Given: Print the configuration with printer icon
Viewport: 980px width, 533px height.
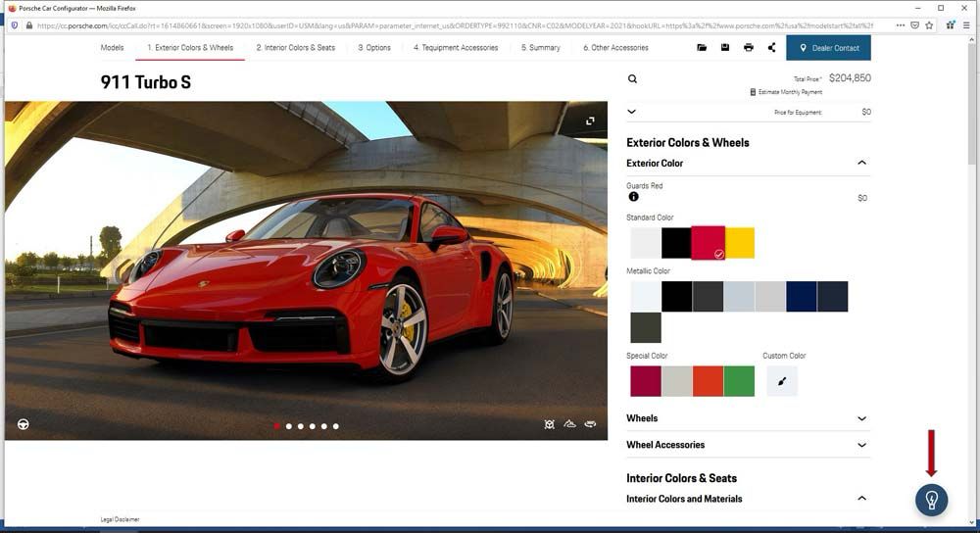Looking at the screenshot, I should pyautogui.click(x=748, y=47).
